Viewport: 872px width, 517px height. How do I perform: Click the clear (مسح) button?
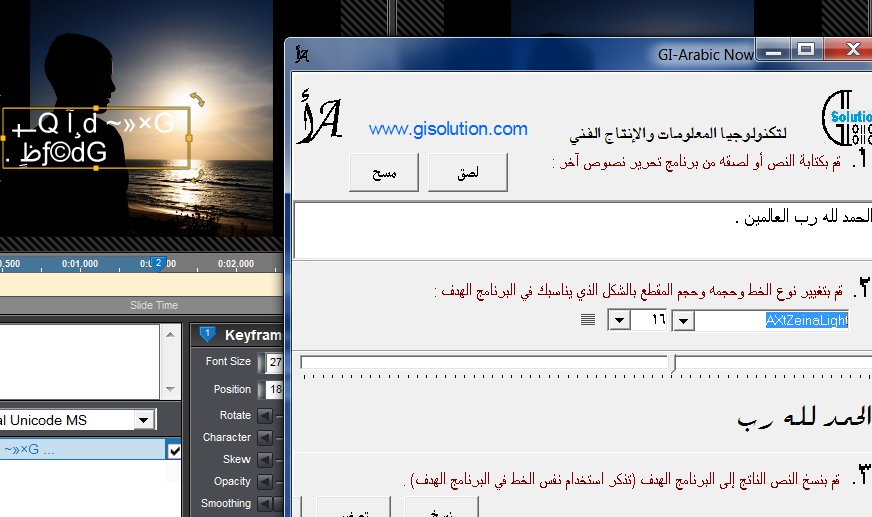click(x=384, y=173)
